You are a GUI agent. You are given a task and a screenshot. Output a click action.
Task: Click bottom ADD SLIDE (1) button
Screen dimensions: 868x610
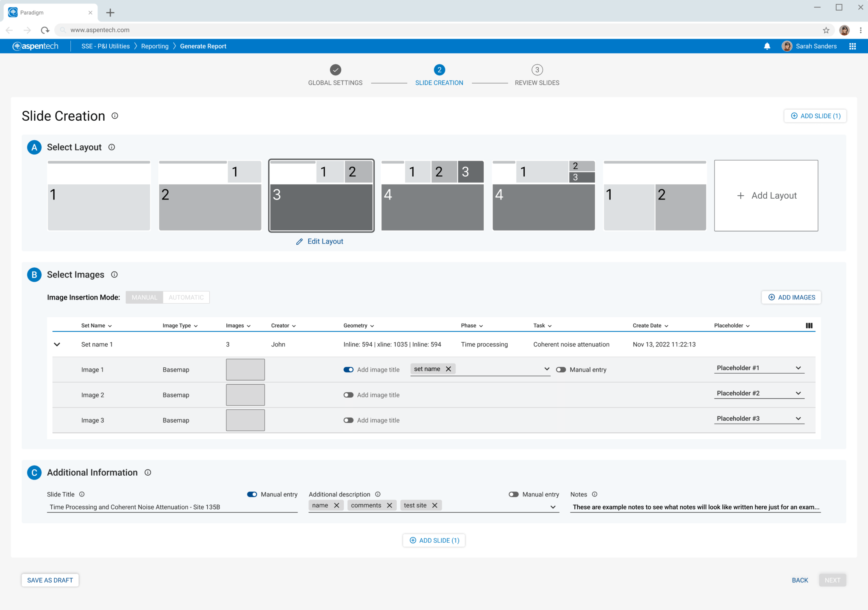click(x=434, y=541)
